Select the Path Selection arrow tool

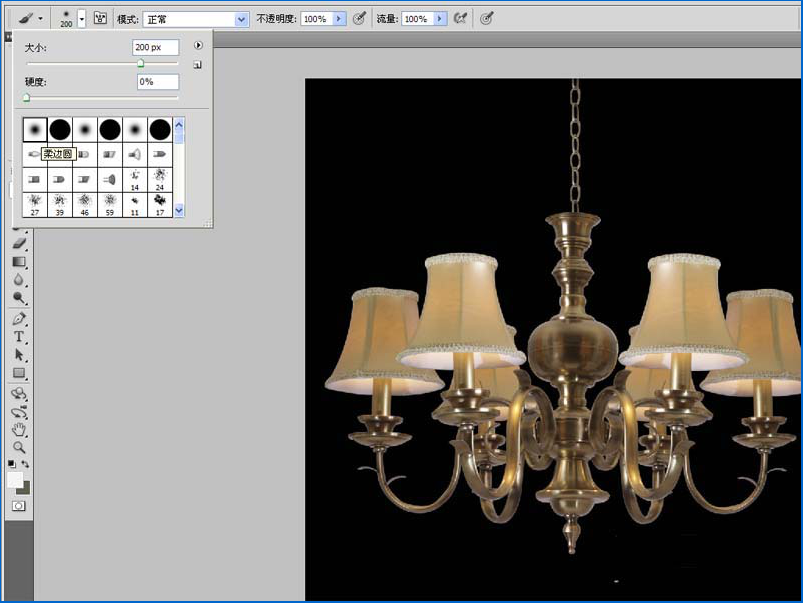pos(19,355)
